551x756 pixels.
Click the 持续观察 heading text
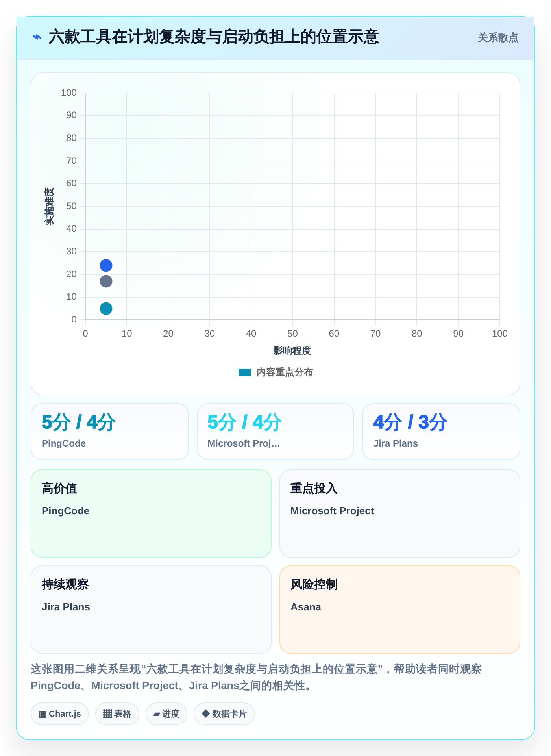65,584
